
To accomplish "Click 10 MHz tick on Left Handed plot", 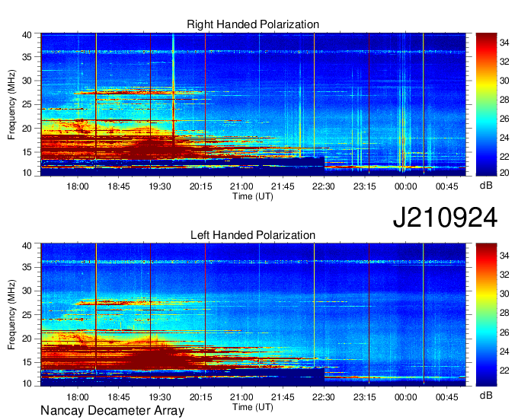I will [x=27, y=383].
